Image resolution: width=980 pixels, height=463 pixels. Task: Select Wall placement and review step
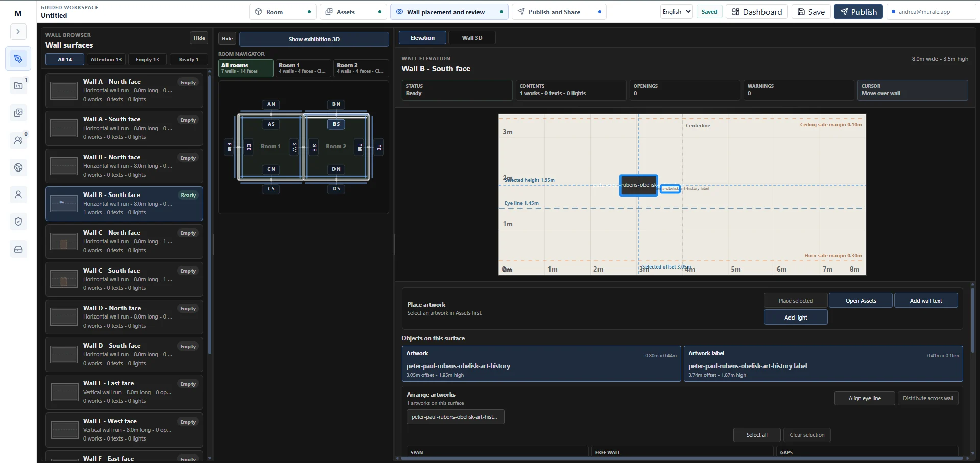click(449, 12)
